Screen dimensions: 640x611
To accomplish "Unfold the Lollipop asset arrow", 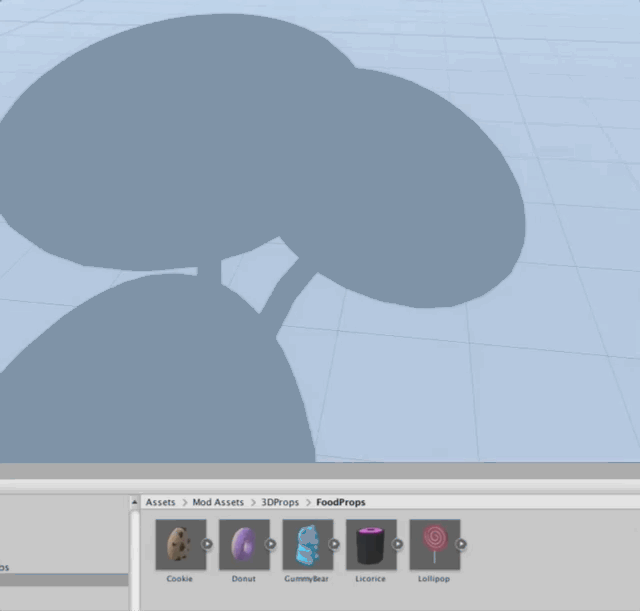I will pyautogui.click(x=461, y=544).
